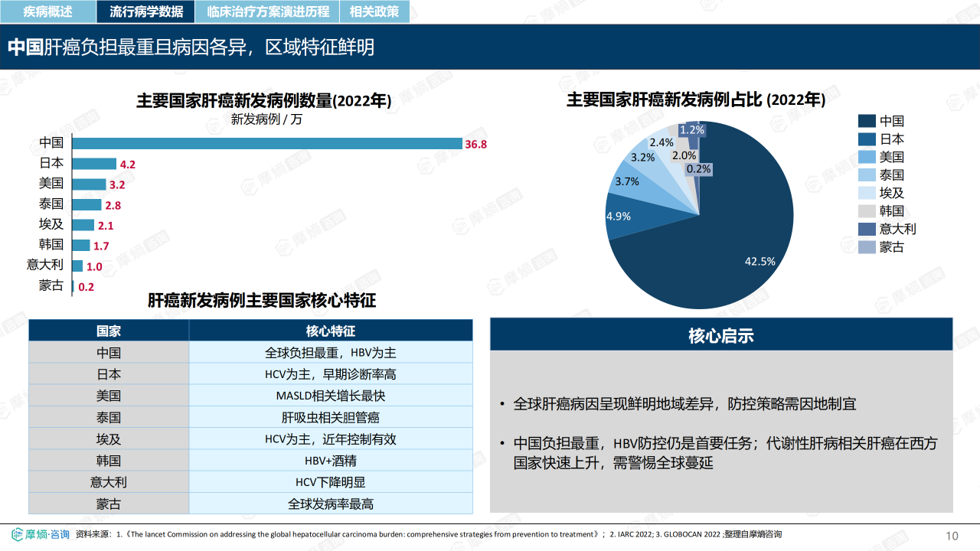Click the 1.2% pie label

pyautogui.click(x=692, y=130)
